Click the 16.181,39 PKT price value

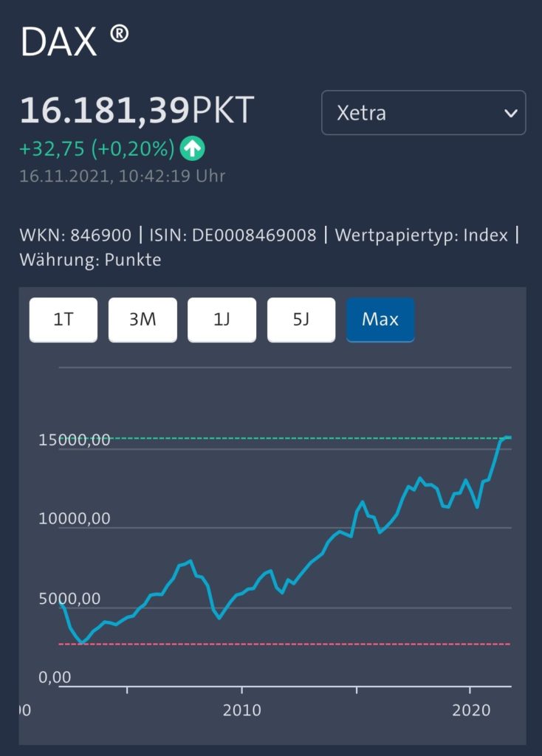(137, 110)
